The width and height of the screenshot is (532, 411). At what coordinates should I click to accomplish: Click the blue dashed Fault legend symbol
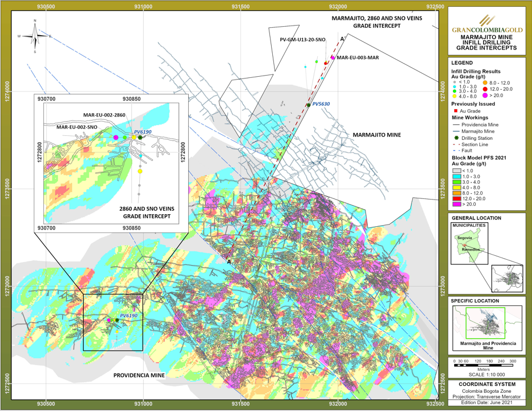coord(456,150)
